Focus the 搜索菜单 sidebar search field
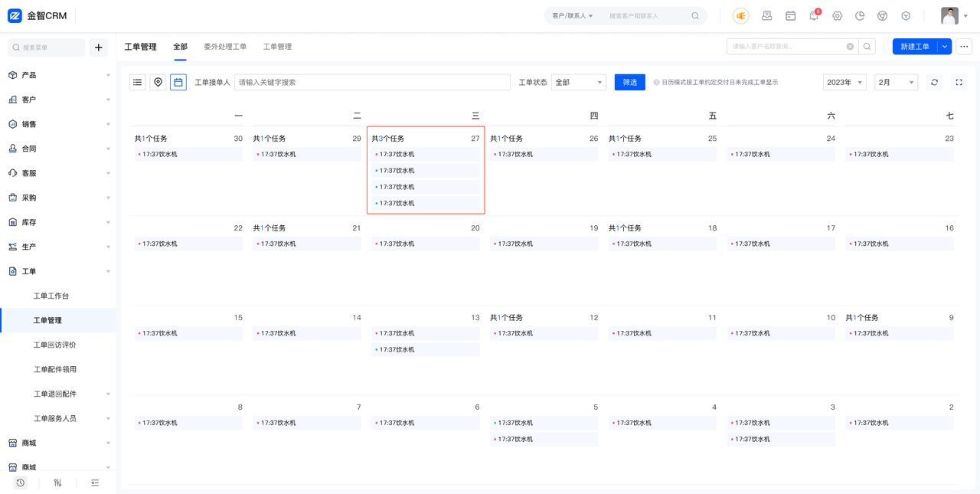Screen dimensions: 980x494 point(47,47)
